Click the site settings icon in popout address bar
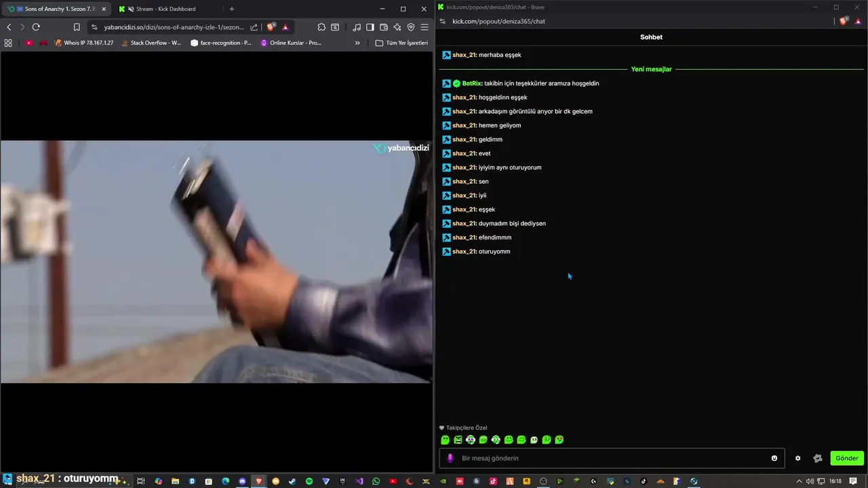This screenshot has height=488, width=868. click(x=443, y=21)
